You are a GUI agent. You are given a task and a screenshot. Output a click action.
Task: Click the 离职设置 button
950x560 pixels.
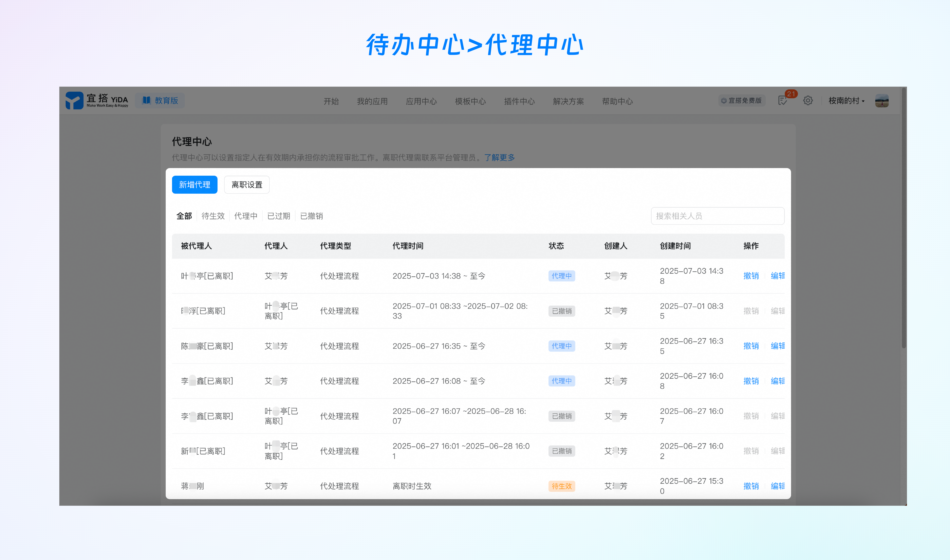point(247,184)
